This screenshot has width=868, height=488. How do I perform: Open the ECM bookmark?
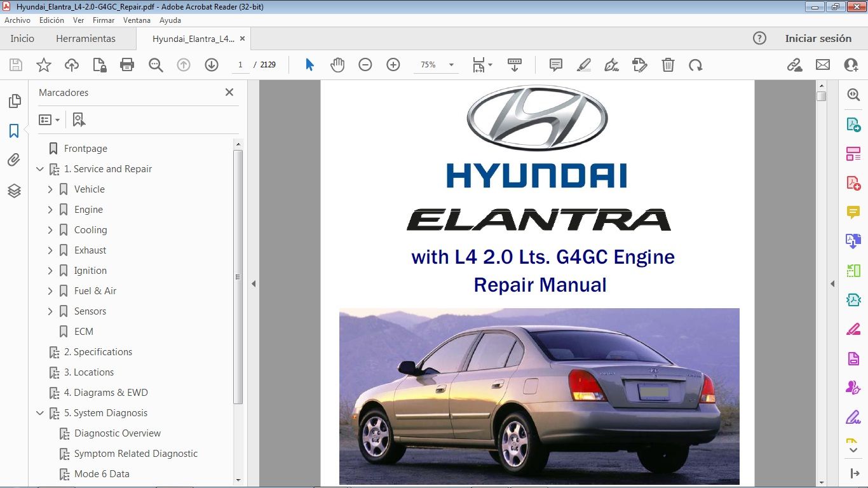[84, 332]
